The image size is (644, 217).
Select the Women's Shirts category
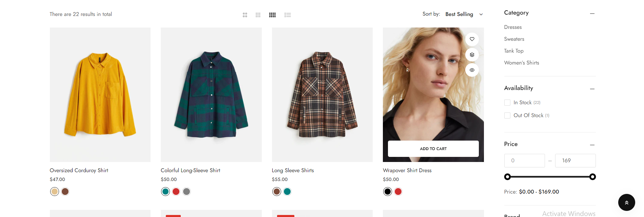521,63
